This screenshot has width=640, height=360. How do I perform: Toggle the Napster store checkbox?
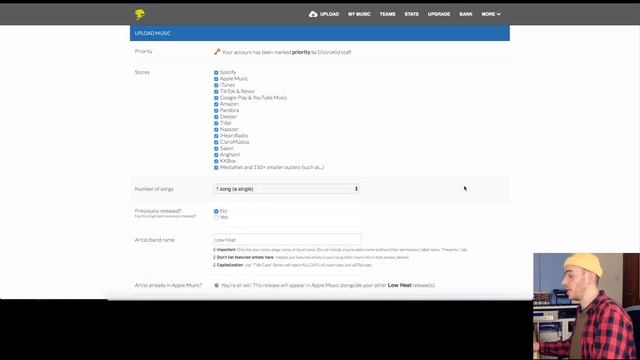pos(216,129)
